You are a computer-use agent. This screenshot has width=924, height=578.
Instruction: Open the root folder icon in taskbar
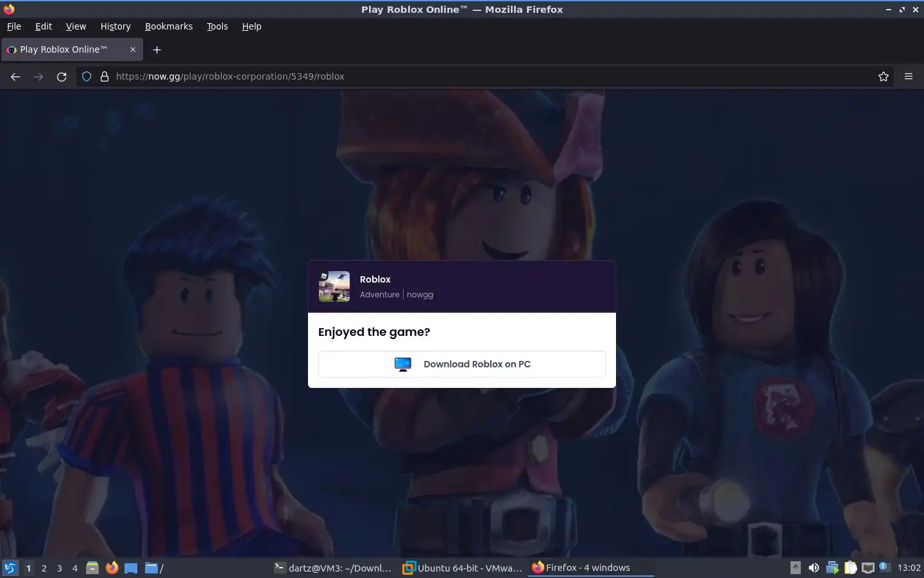[154, 568]
